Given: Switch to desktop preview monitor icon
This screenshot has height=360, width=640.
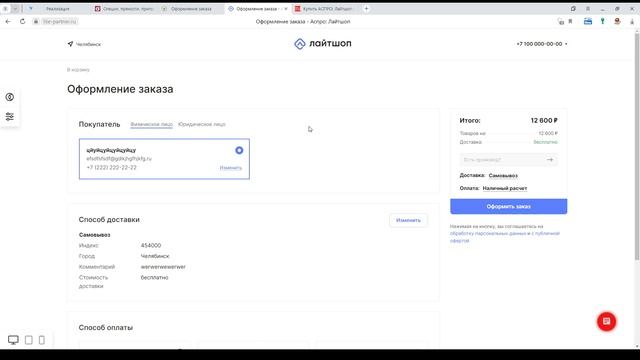Looking at the screenshot, I should click(x=13, y=340).
